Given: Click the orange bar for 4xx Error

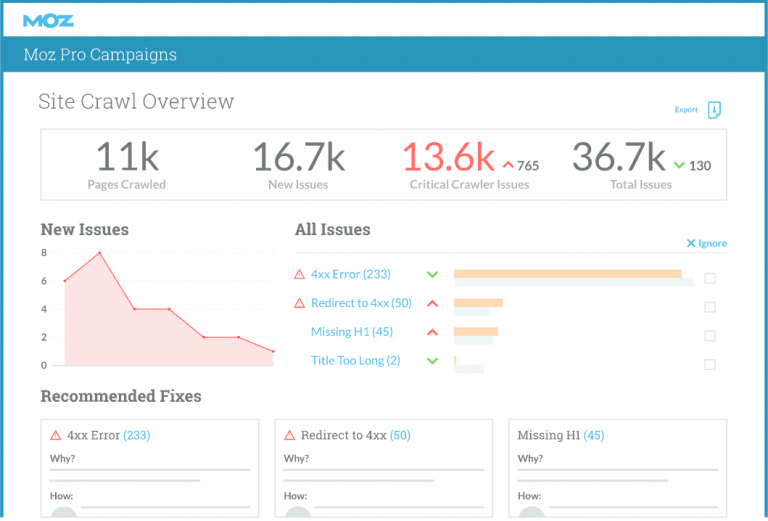Looking at the screenshot, I should [568, 274].
